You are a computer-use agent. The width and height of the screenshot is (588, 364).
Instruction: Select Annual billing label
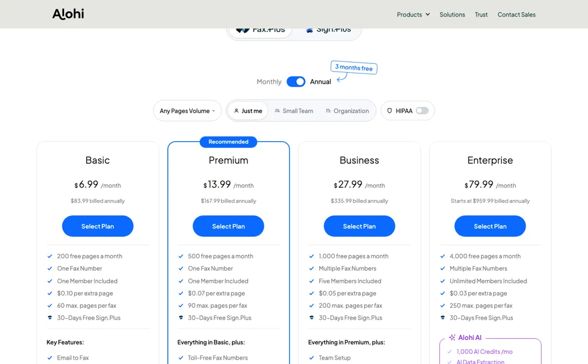320,82
